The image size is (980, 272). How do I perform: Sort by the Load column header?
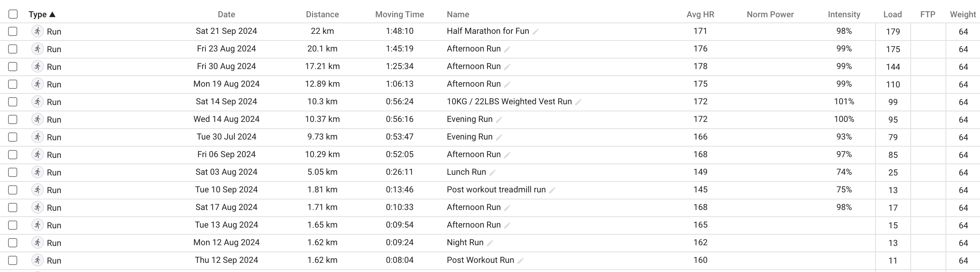pos(892,14)
